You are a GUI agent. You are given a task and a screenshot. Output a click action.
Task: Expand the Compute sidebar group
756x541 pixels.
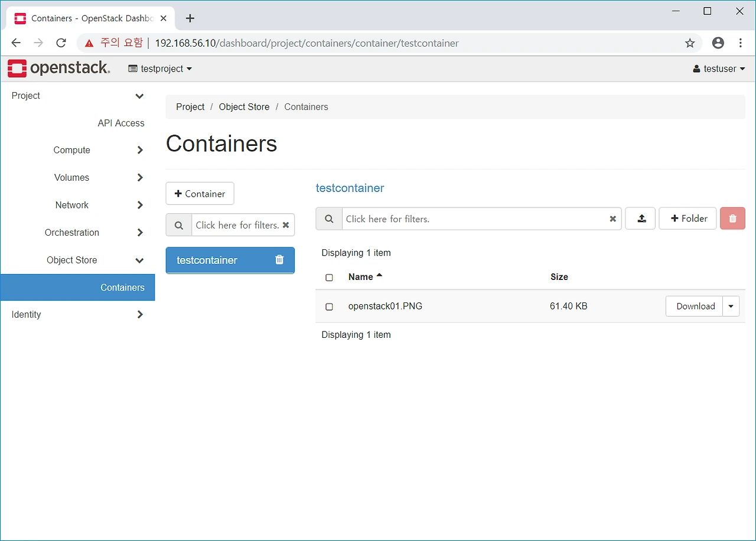140,150
